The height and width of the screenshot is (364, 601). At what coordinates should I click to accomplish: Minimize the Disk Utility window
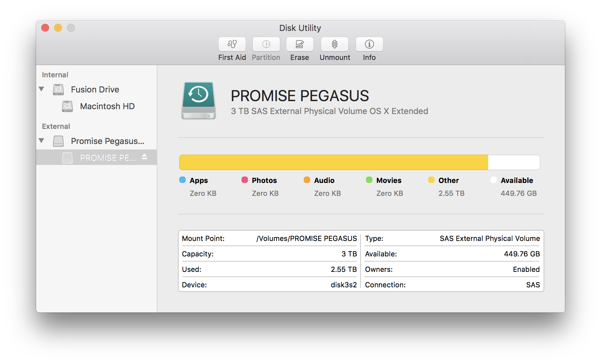pyautogui.click(x=58, y=28)
